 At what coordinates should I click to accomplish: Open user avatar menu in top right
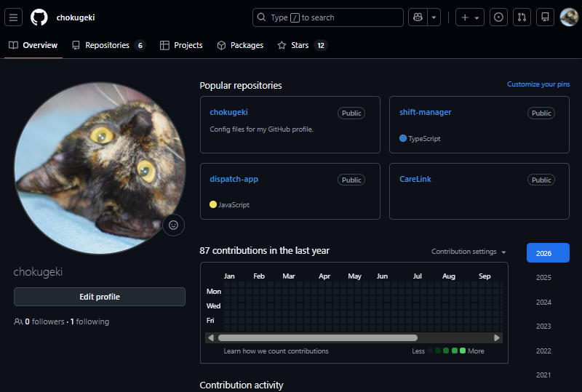569,17
